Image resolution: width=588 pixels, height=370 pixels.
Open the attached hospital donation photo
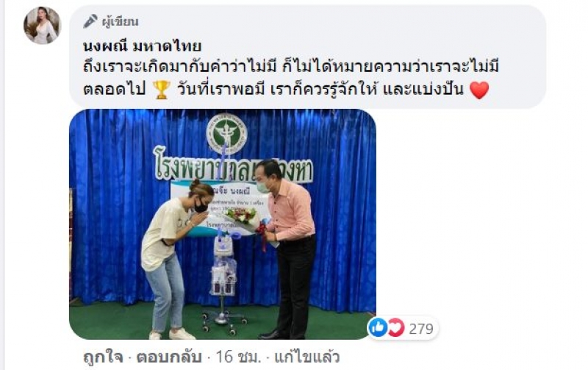[223, 224]
